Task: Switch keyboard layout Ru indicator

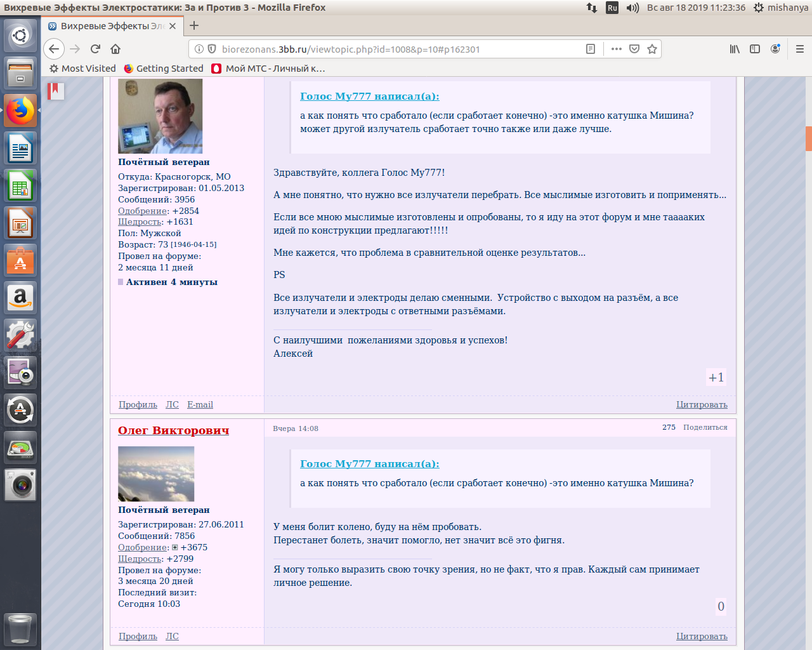Action: point(612,8)
